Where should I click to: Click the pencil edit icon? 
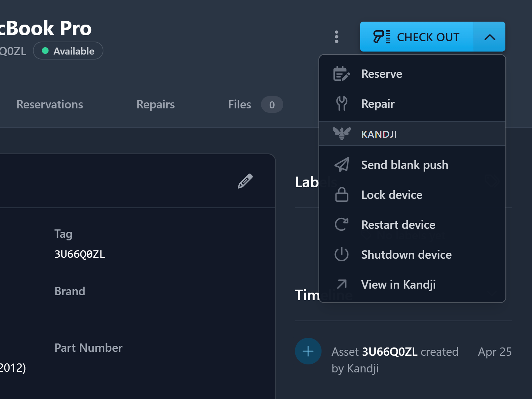click(245, 181)
